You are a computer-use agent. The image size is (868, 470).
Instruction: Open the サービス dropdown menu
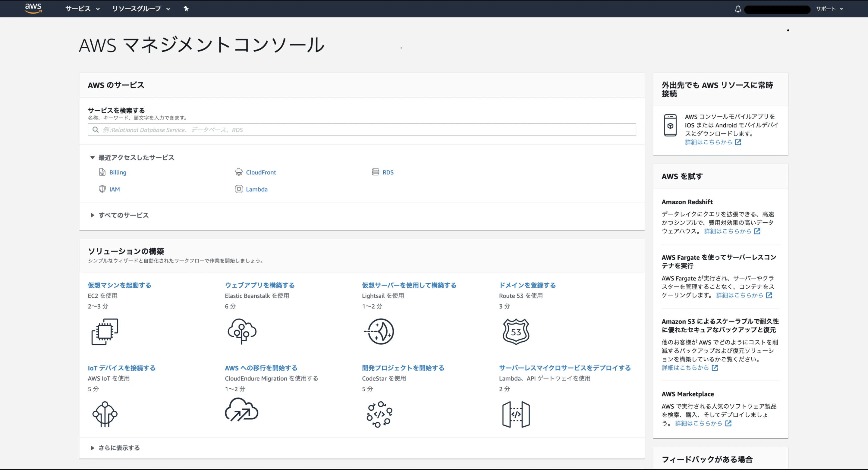coord(83,9)
